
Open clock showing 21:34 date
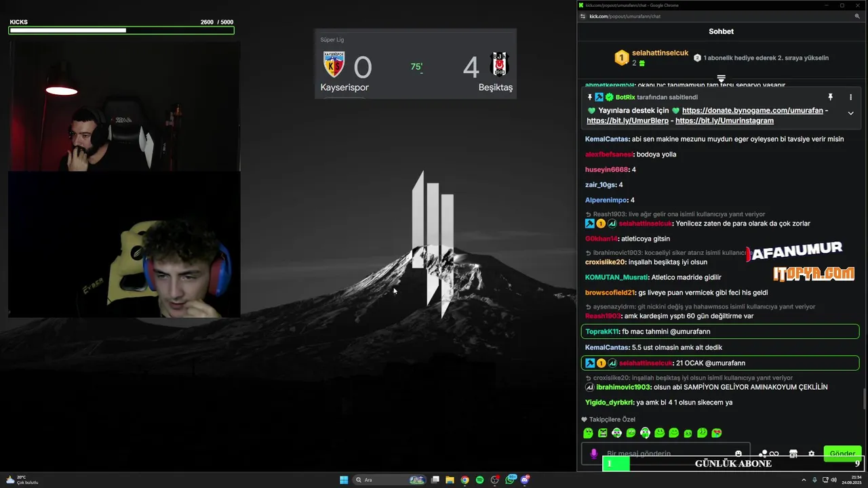[x=851, y=480]
